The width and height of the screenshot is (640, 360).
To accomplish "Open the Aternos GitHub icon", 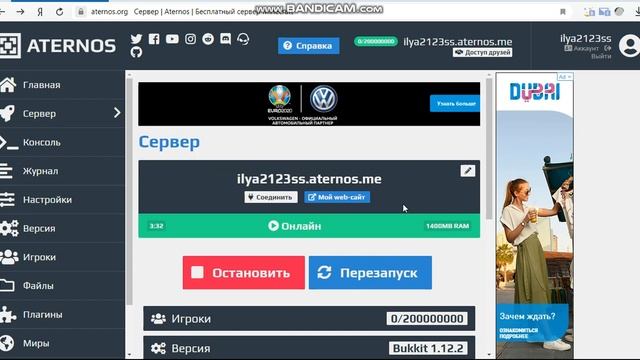I will [x=136, y=52].
